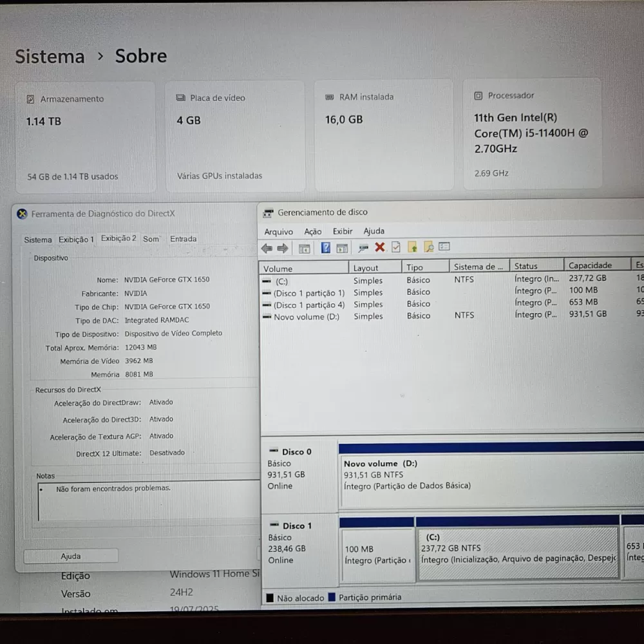The image size is (644, 644).
Task: Open the Ação menu
Action: (x=312, y=232)
